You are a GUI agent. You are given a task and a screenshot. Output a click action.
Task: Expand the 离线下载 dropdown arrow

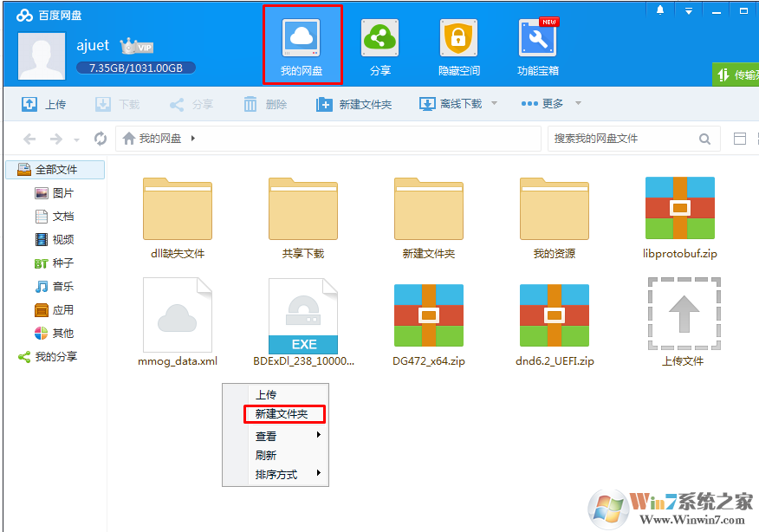coord(494,103)
